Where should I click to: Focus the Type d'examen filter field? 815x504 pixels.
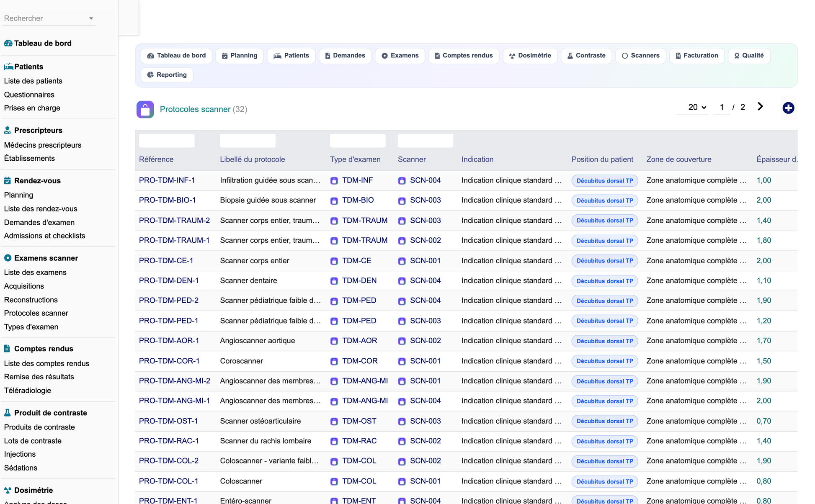358,141
